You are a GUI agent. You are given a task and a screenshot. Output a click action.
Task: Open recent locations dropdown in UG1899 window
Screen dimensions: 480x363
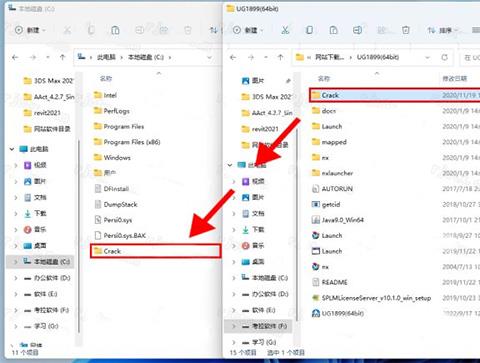click(266, 57)
